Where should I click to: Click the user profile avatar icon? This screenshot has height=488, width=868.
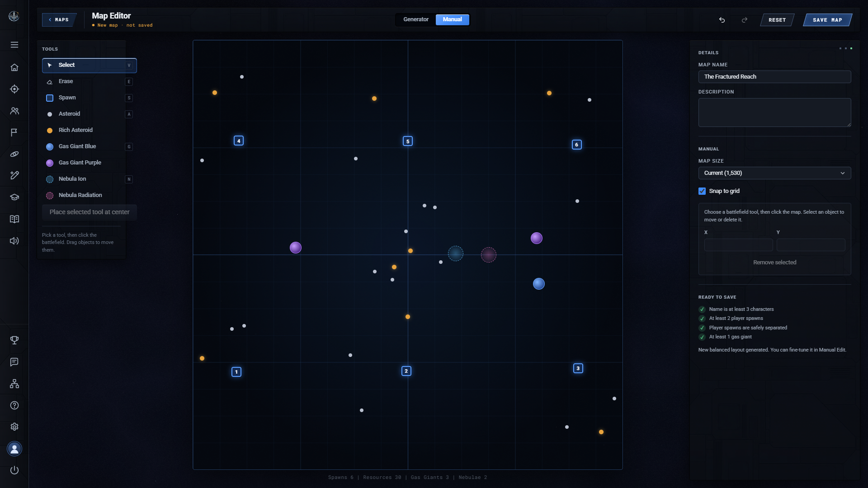(x=14, y=449)
